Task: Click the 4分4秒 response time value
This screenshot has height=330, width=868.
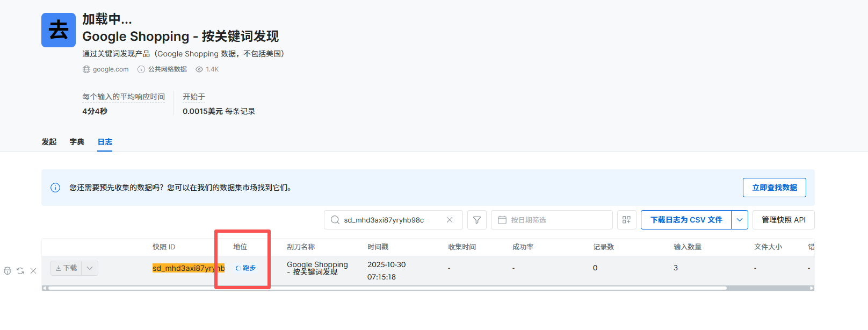Action: tap(95, 111)
